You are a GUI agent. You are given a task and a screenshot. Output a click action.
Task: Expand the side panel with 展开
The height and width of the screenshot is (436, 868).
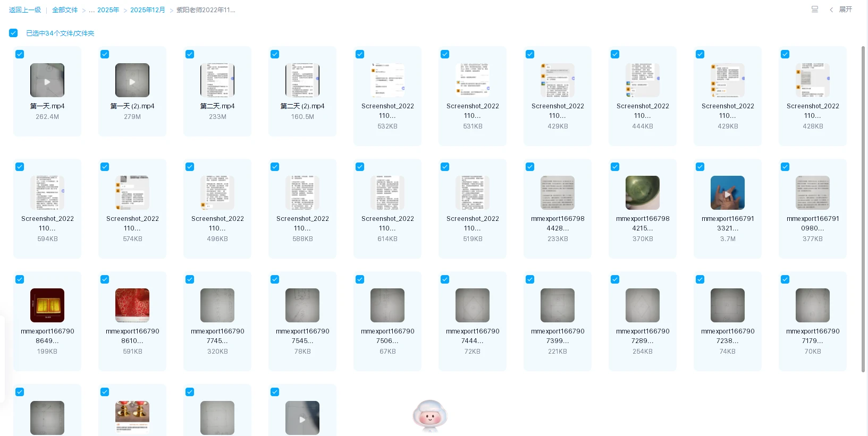845,10
